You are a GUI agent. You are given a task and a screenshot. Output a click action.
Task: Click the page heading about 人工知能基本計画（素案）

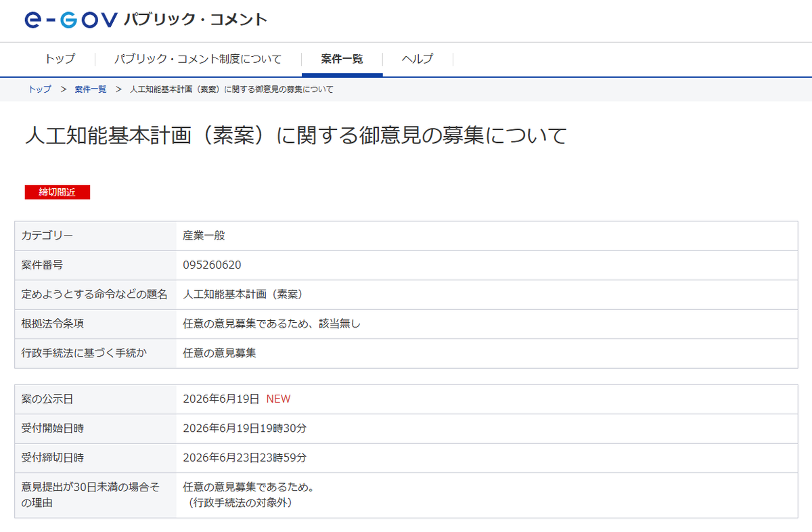(x=296, y=135)
